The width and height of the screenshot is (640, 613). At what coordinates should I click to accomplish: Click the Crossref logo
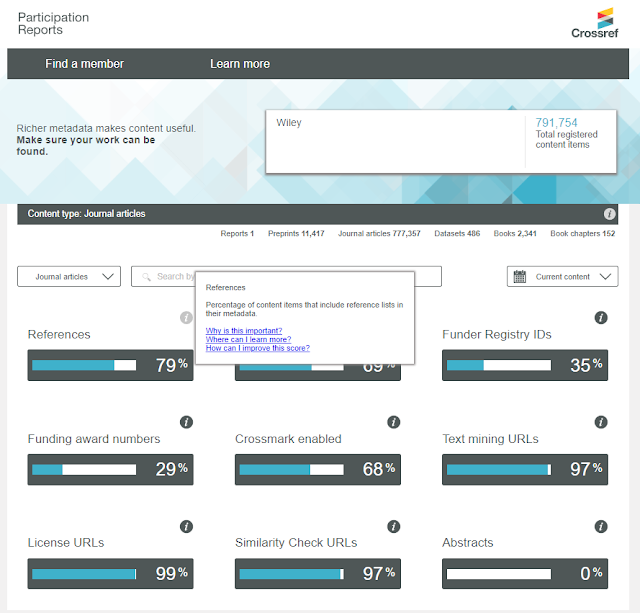click(x=595, y=23)
